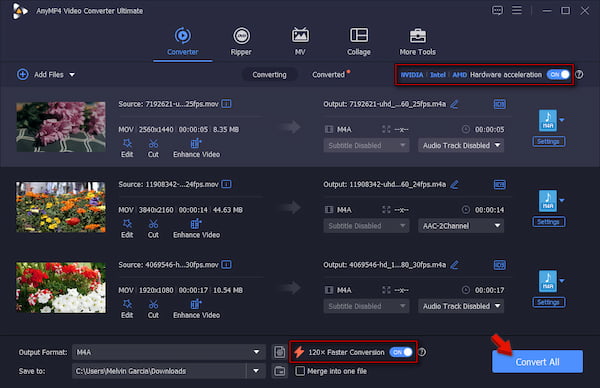Open the custom profile icon beside Output Format
The image size is (600, 388).
point(280,352)
